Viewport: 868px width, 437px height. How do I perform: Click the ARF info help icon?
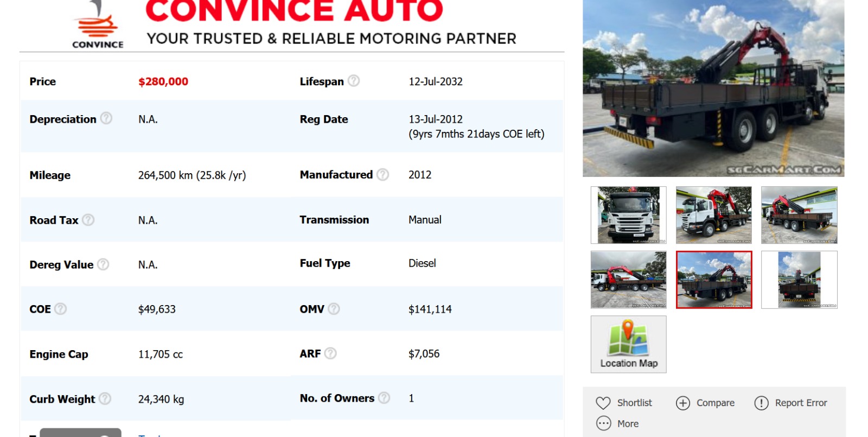[x=330, y=353]
